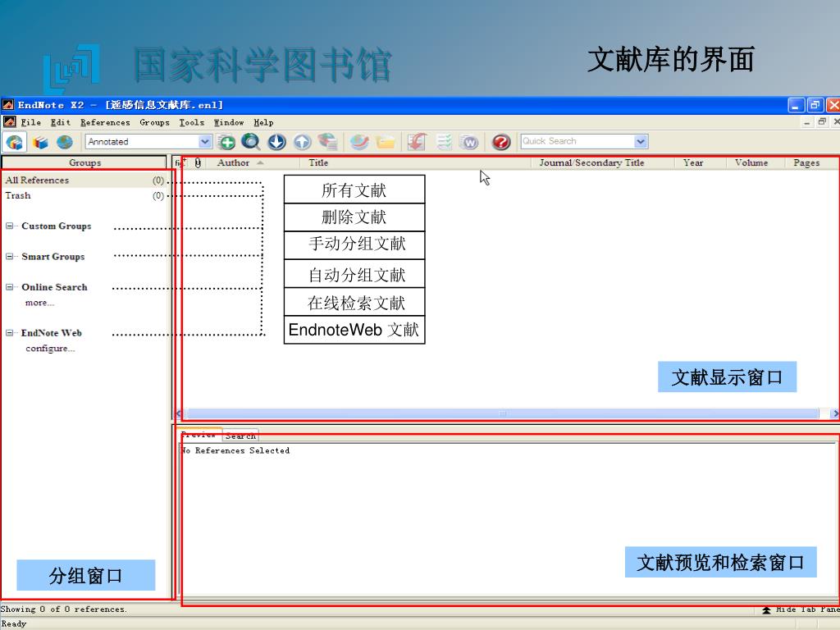
Task: Switch to the Search tab
Action: pos(240,436)
